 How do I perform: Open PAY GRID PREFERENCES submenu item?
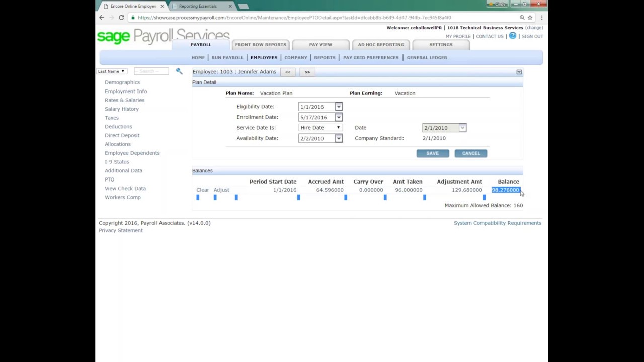[x=371, y=57]
